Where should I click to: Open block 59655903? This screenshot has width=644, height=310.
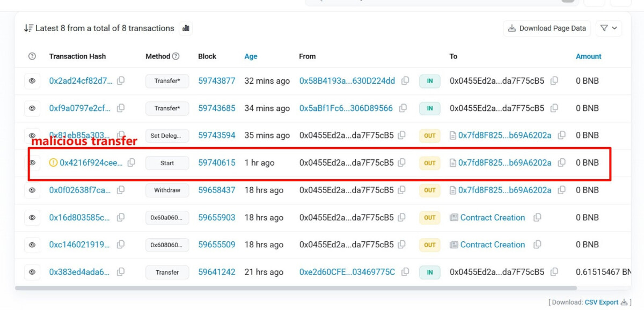pyautogui.click(x=217, y=217)
